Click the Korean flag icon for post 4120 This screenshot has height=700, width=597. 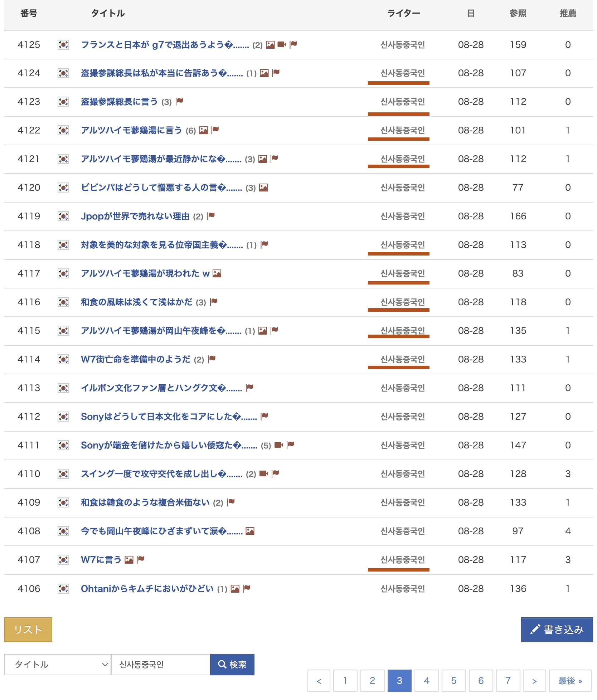[x=63, y=188]
